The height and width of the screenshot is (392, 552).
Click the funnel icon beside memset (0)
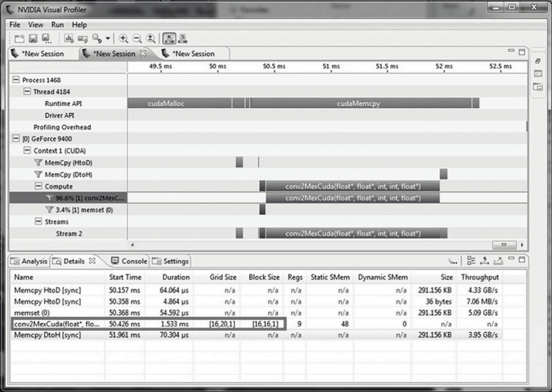[49, 210]
